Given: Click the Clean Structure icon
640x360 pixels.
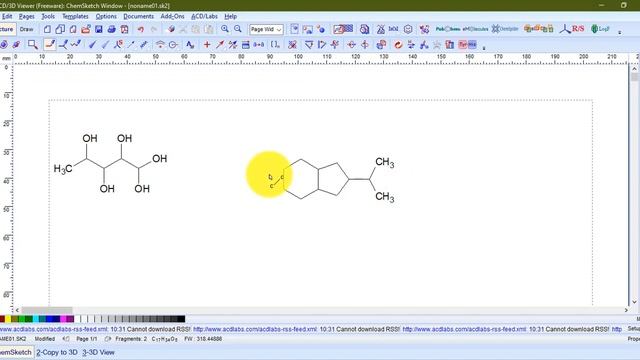Looking at the screenshot, I should [x=292, y=44].
